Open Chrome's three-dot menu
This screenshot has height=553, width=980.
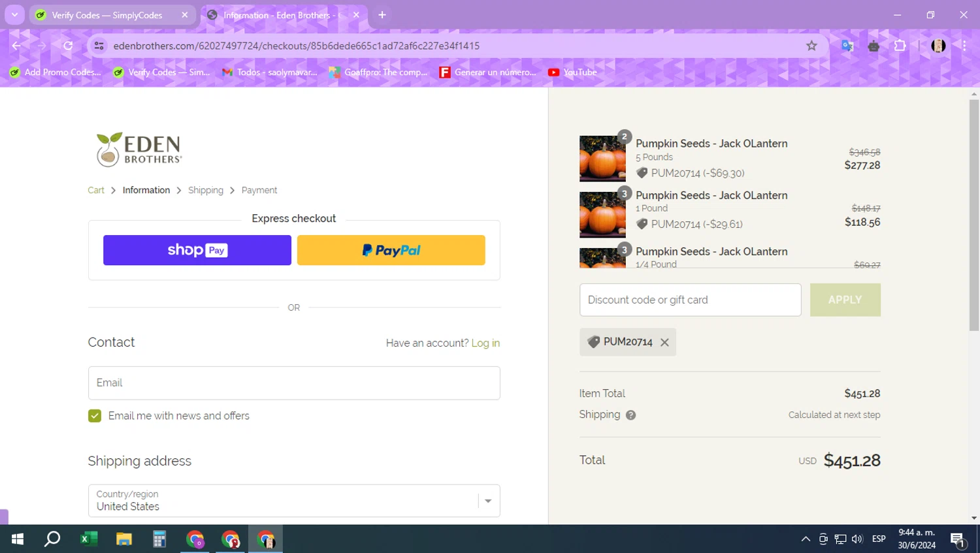tap(964, 46)
